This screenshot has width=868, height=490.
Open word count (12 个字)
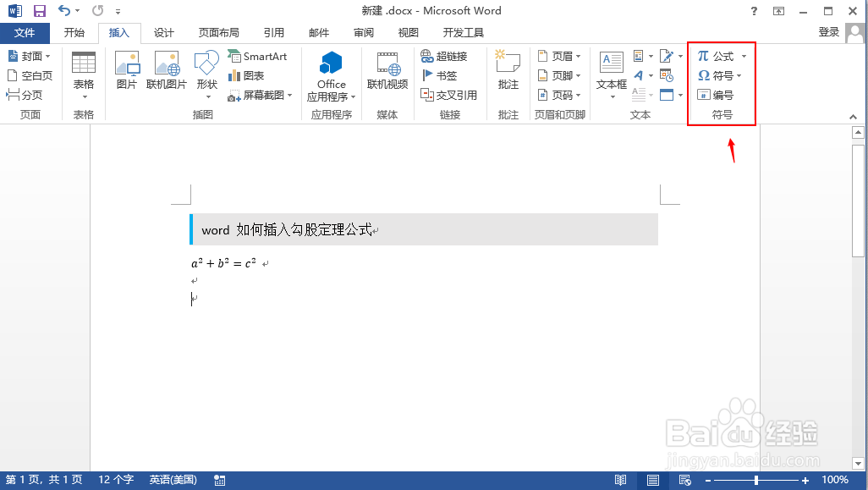(x=116, y=480)
